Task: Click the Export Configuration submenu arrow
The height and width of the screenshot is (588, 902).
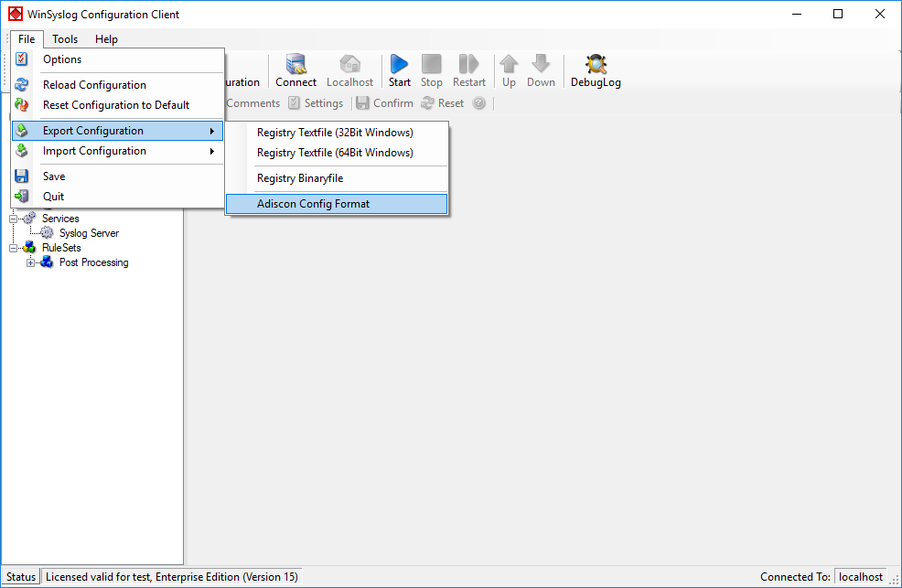Action: [212, 131]
